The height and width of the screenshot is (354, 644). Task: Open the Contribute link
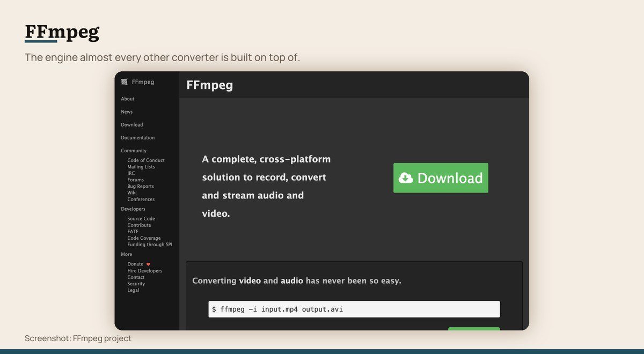pos(140,225)
